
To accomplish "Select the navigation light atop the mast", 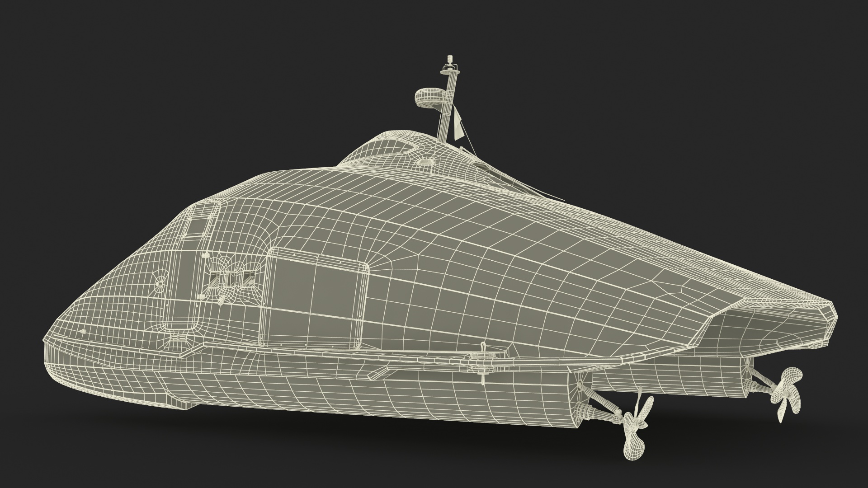I will click(x=449, y=59).
